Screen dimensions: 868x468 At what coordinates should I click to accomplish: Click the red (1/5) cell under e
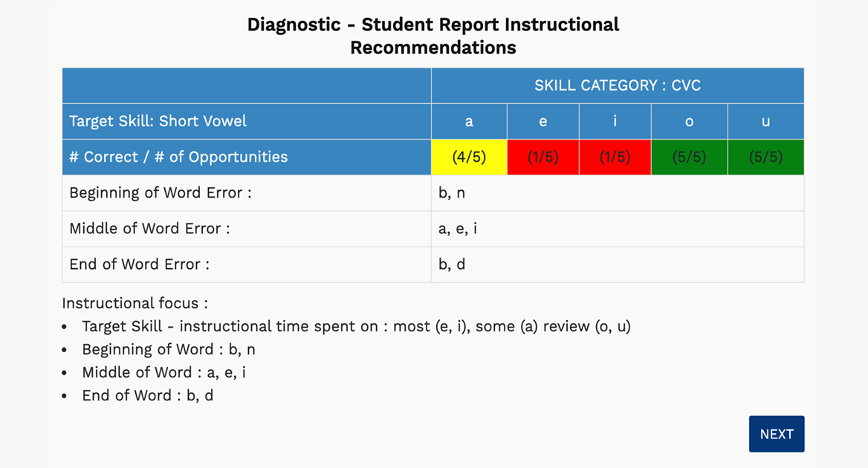pos(542,157)
